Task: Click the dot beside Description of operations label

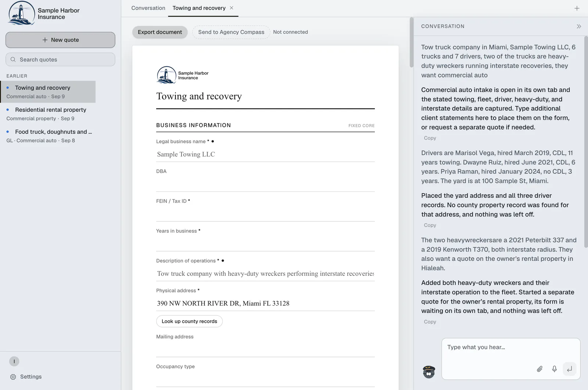Action: pos(223,261)
